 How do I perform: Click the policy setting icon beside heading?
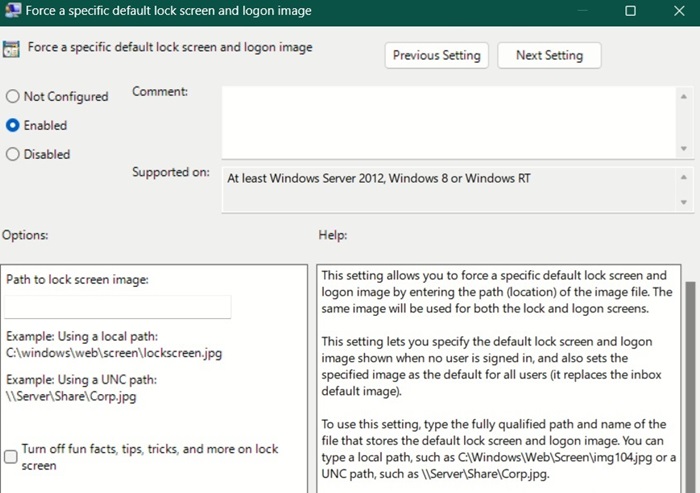(11, 49)
